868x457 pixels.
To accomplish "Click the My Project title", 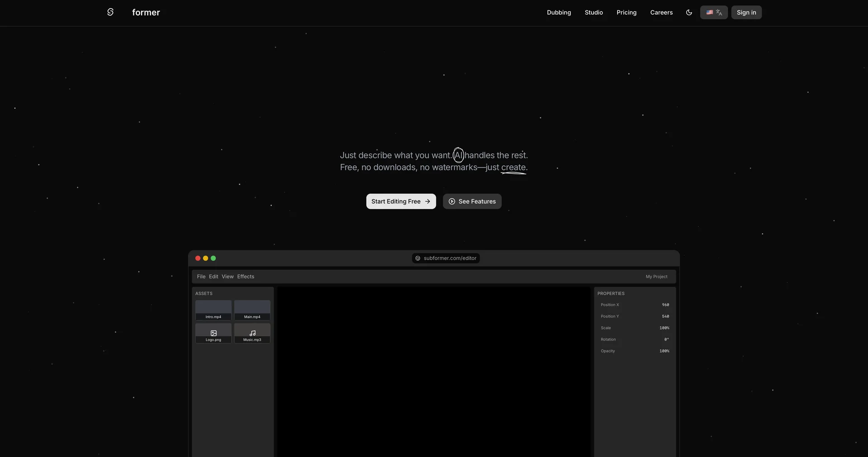I will pyautogui.click(x=656, y=276).
